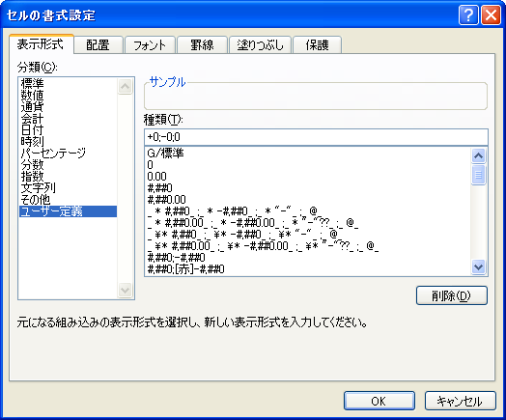
Task: Click the 種類 format code input field
Action: pyautogui.click(x=316, y=137)
